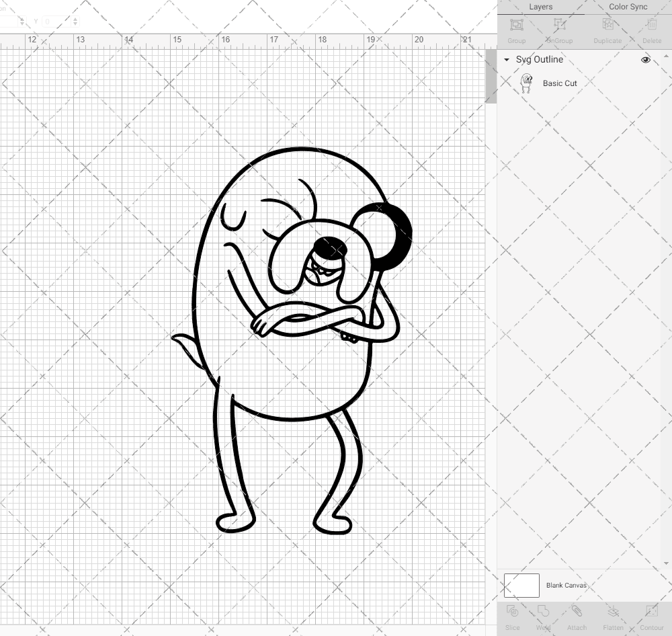Hide the Basic Cut layer
The width and height of the screenshot is (672, 636).
(645, 83)
